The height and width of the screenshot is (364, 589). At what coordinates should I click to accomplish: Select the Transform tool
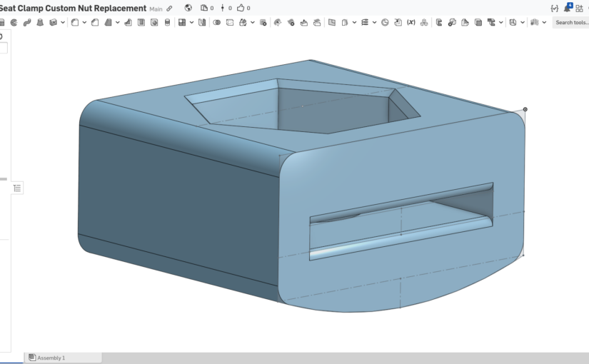point(243,23)
